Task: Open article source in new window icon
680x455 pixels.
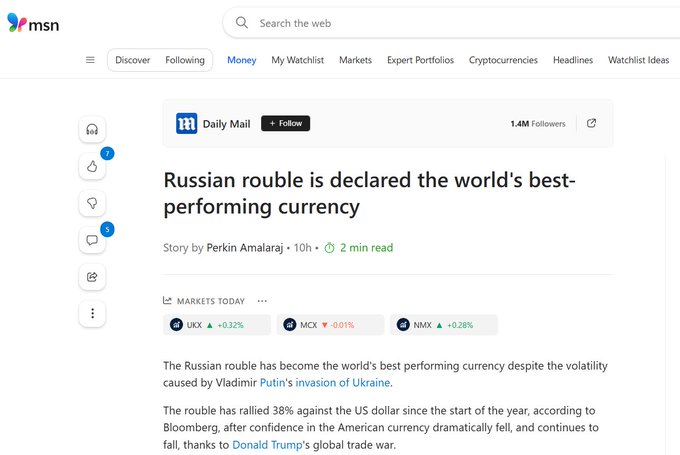Action: tap(591, 123)
